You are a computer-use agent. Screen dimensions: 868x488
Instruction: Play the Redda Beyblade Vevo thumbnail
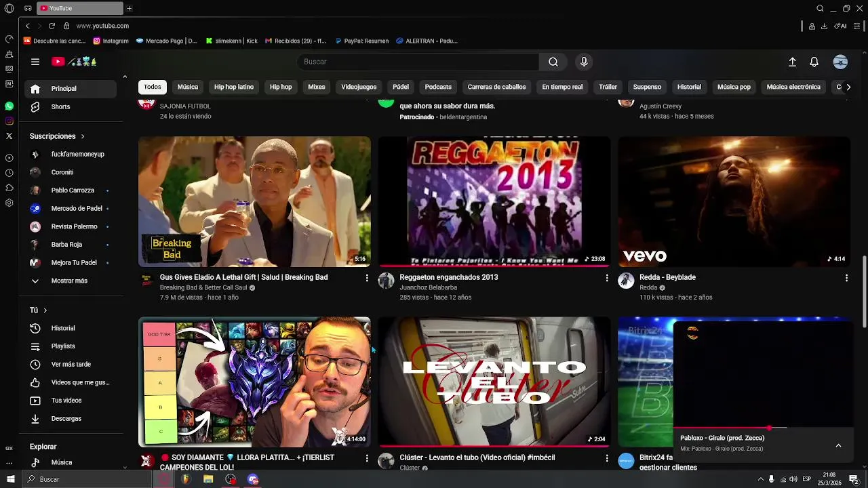(734, 202)
